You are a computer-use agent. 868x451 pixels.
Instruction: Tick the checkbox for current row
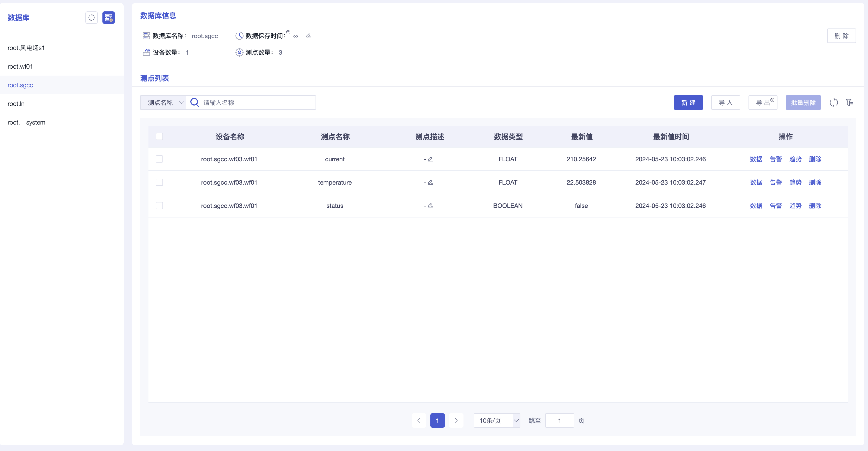[x=159, y=159]
